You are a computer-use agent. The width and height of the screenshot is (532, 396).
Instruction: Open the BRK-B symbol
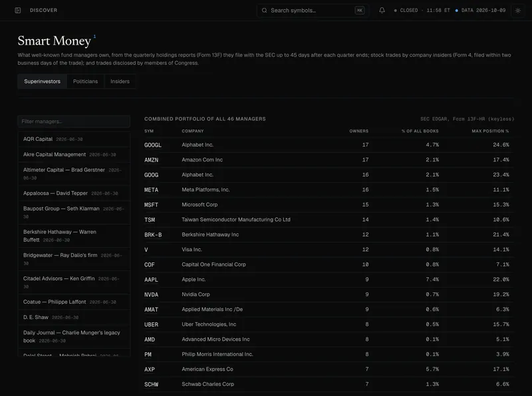point(153,235)
